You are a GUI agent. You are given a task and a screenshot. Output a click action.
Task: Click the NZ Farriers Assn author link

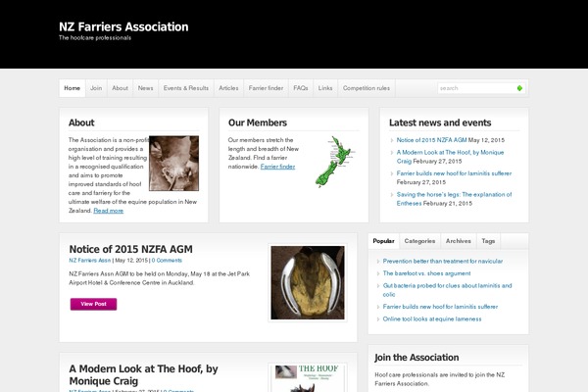point(90,261)
